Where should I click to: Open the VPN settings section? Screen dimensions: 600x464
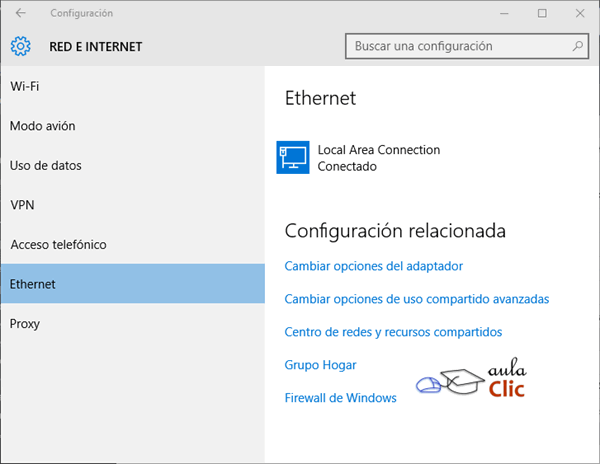pyautogui.click(x=22, y=205)
